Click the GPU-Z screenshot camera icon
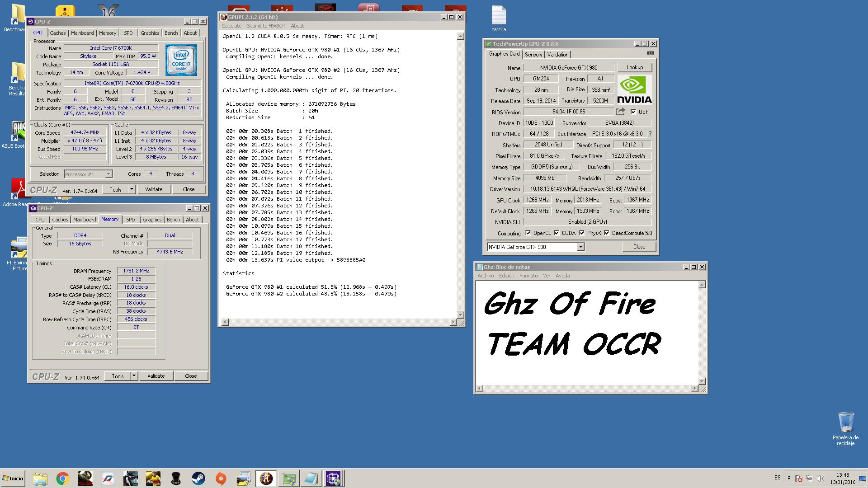 (x=650, y=53)
